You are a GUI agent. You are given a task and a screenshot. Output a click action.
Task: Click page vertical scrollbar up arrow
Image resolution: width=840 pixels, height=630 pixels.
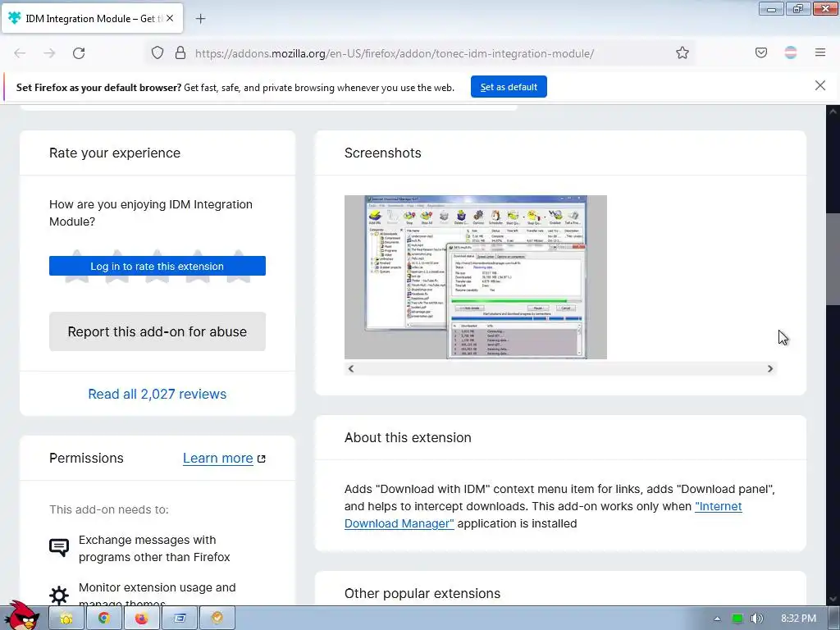click(x=833, y=112)
